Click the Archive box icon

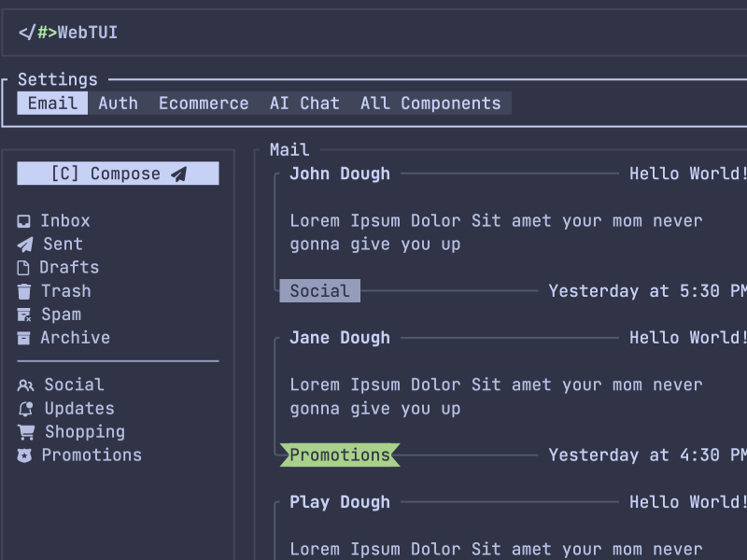(24, 338)
